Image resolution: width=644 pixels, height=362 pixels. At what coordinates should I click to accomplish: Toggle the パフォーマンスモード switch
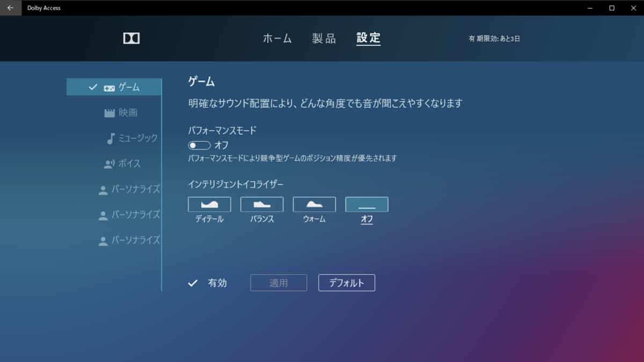(199, 145)
